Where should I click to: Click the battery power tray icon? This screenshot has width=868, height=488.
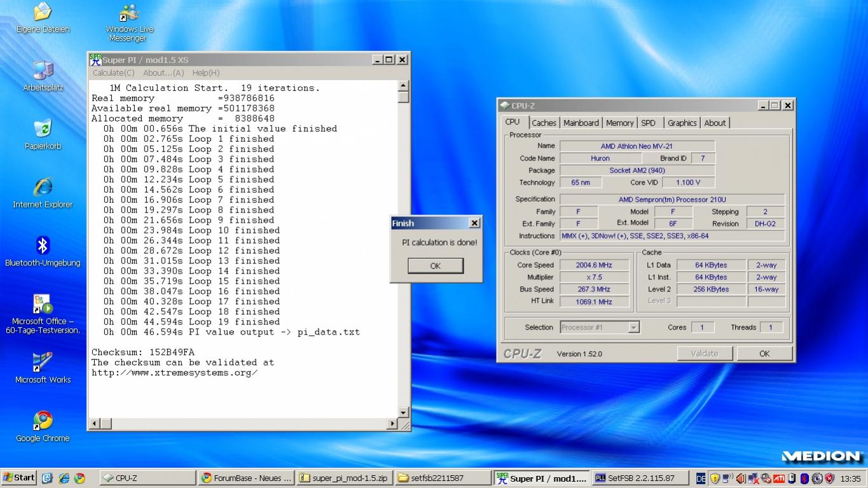792,478
